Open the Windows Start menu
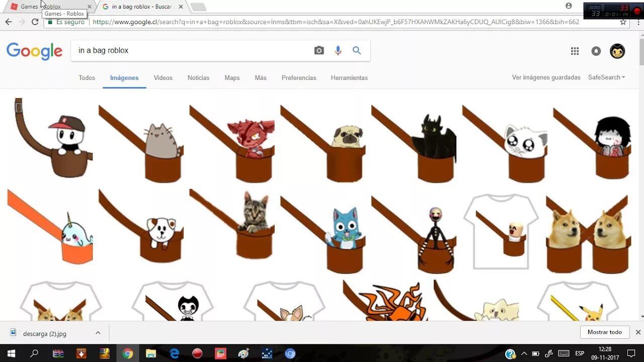This screenshot has width=644, height=362. pyautogui.click(x=11, y=353)
